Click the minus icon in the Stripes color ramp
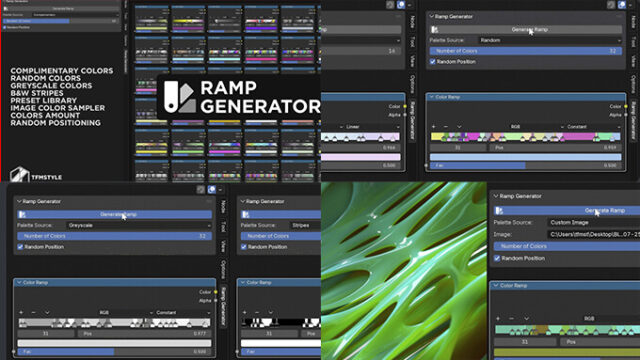640x360 pixels. [x=257, y=313]
